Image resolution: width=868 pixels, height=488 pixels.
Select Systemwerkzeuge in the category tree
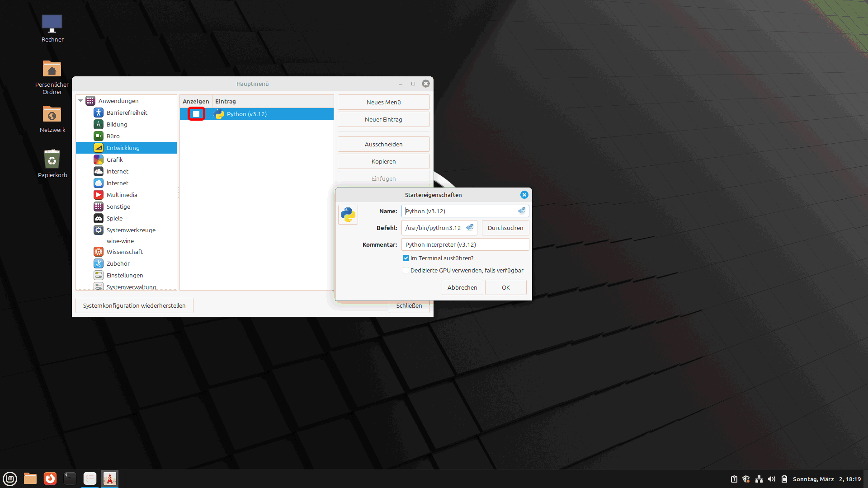point(131,230)
